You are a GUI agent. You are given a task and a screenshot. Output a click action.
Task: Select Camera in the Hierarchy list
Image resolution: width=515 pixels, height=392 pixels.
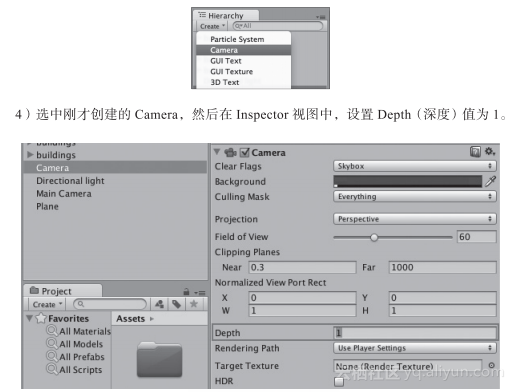click(115, 167)
